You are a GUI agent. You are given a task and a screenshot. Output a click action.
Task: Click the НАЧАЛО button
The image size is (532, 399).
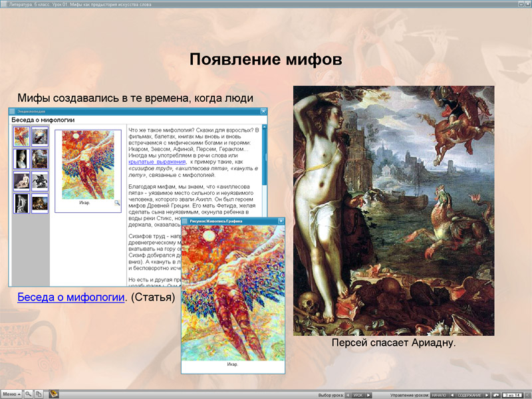439,395
